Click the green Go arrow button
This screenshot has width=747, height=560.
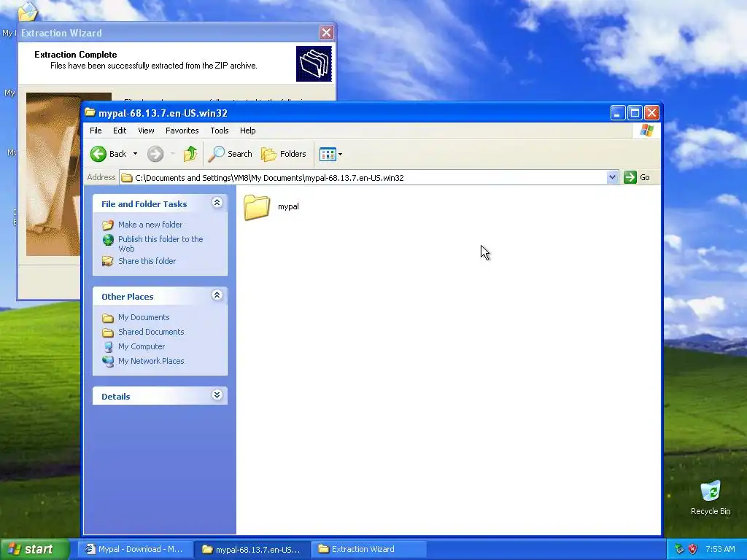click(630, 178)
